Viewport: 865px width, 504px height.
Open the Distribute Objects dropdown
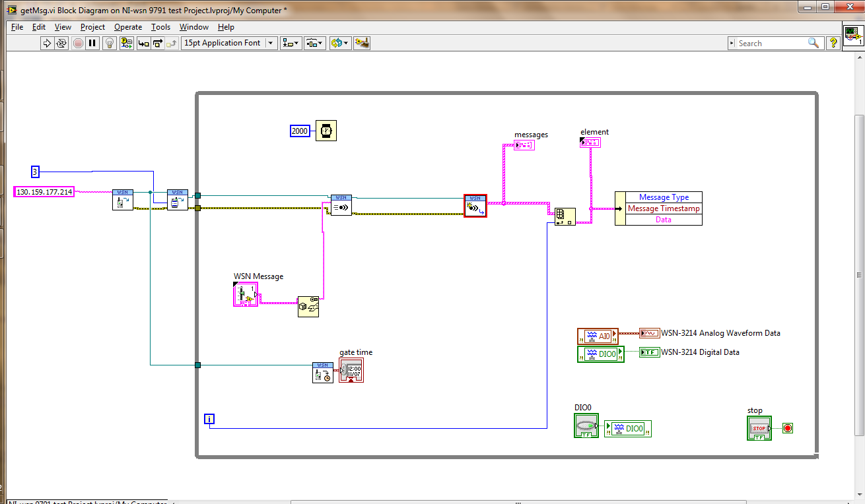click(315, 43)
